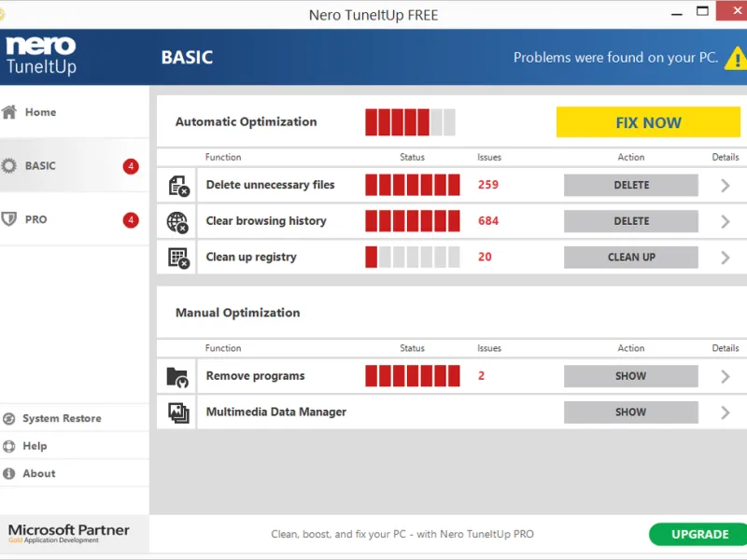Click the Clear browsing history status bar
This screenshot has height=560, width=747.
pyautogui.click(x=413, y=221)
